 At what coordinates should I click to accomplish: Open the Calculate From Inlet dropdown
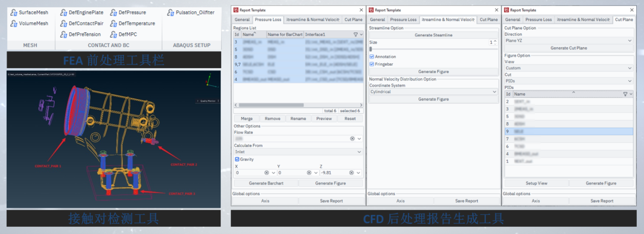pyautogui.click(x=298, y=152)
